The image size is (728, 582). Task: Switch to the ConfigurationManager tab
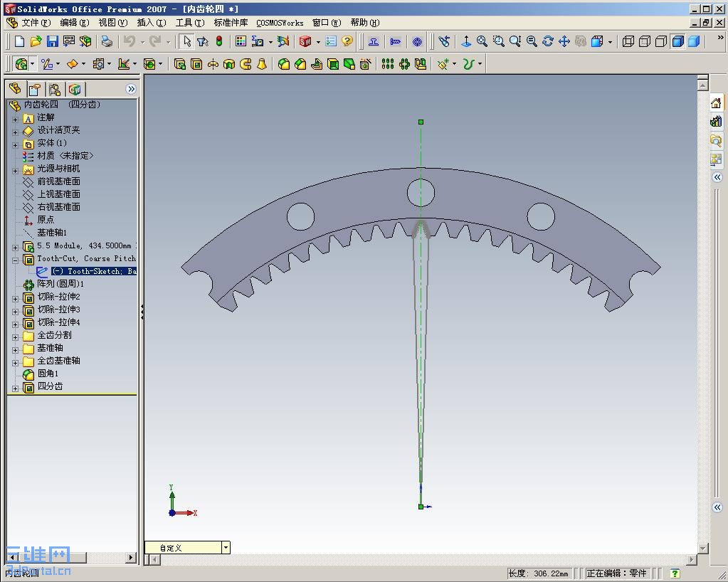coord(55,89)
